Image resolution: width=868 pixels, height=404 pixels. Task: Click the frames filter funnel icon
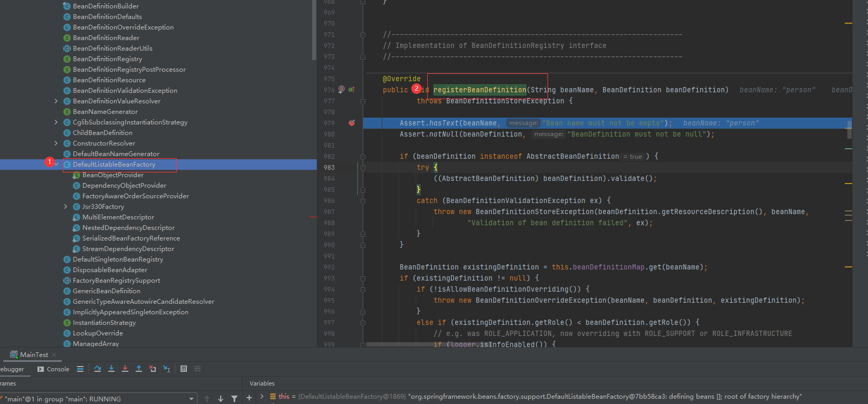(x=234, y=399)
